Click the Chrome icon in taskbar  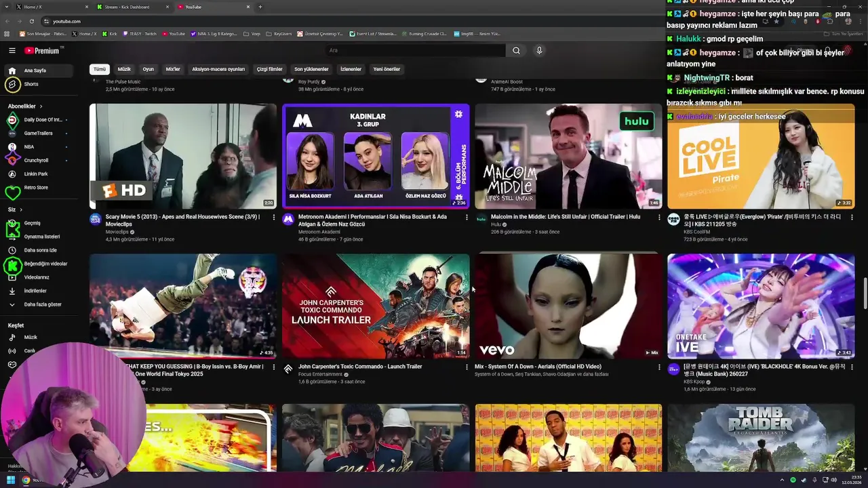tap(26, 480)
